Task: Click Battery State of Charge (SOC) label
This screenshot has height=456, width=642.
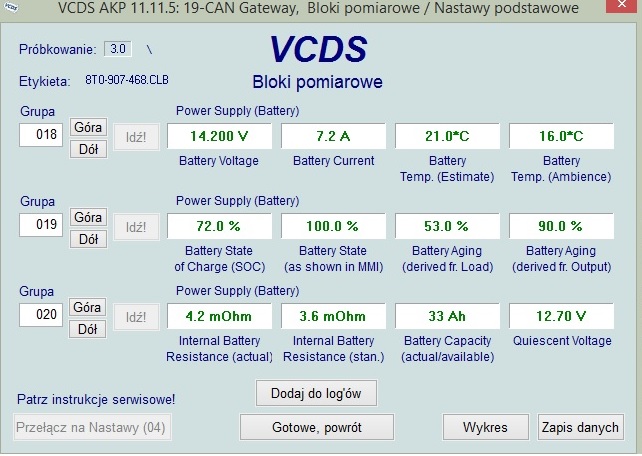Action: tap(219, 259)
